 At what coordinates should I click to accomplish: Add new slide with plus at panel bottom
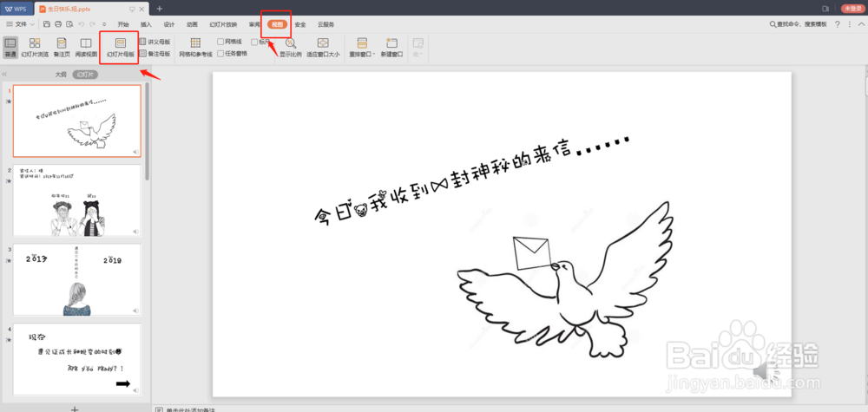pos(76,409)
